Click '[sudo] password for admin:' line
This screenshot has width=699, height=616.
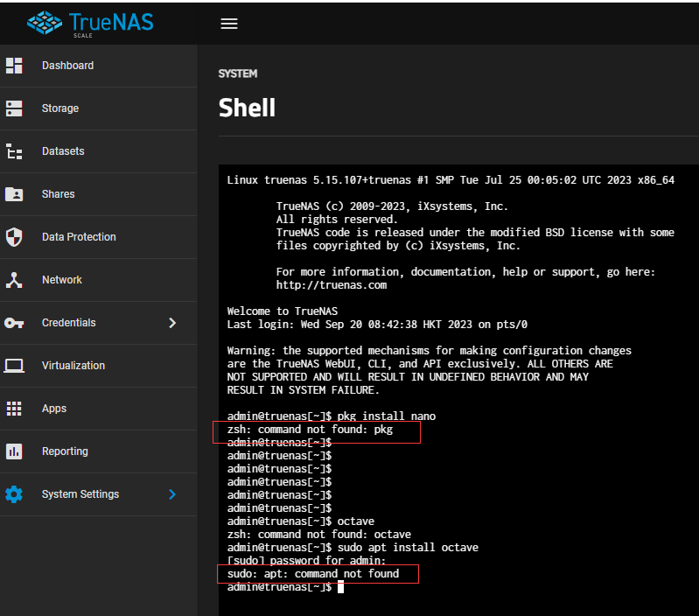[306, 561]
